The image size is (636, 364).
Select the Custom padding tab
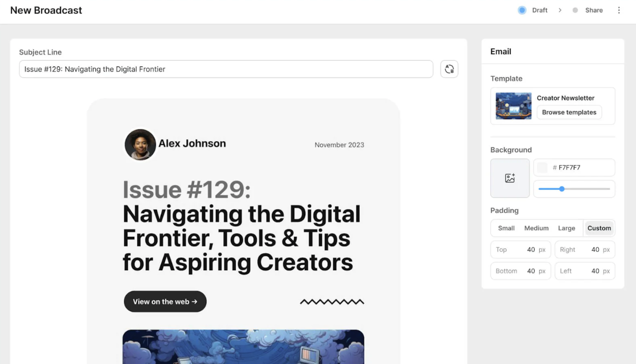click(x=599, y=228)
